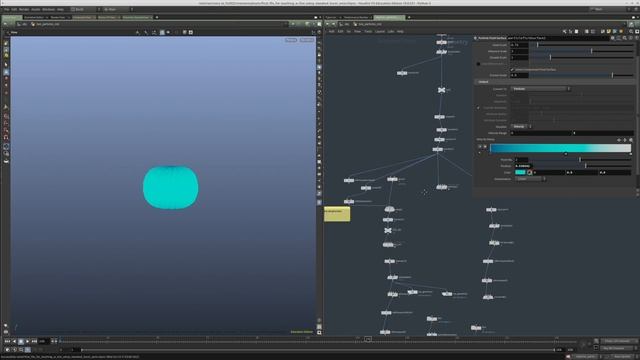Click the ramp maximize icon at far right
Image resolution: width=640 pixels, height=360 pixels.
click(631, 140)
